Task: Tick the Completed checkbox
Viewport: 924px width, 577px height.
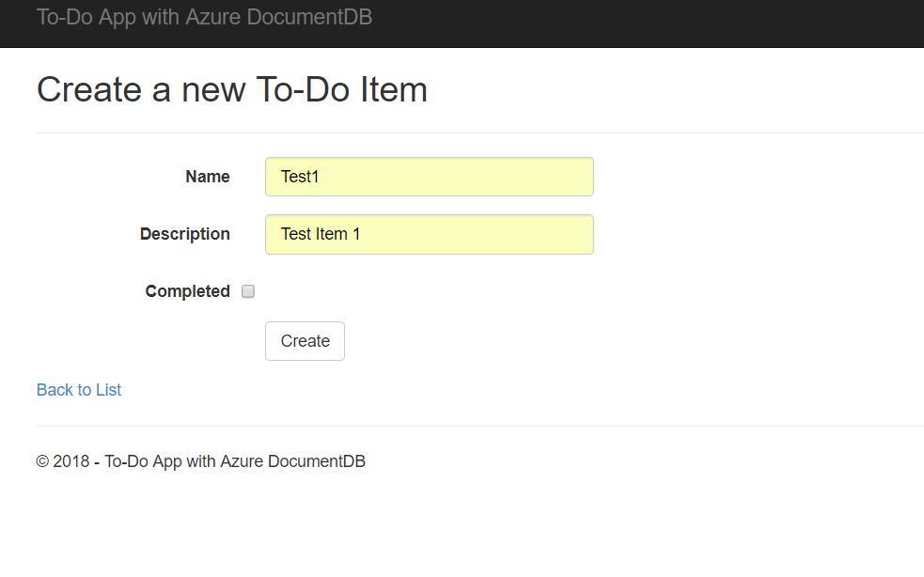Action: 248,291
